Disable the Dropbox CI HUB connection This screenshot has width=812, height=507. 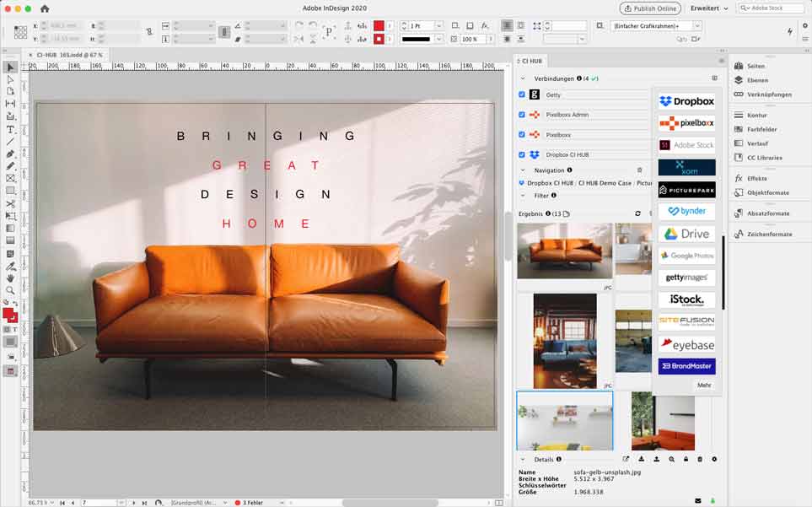[x=522, y=154]
